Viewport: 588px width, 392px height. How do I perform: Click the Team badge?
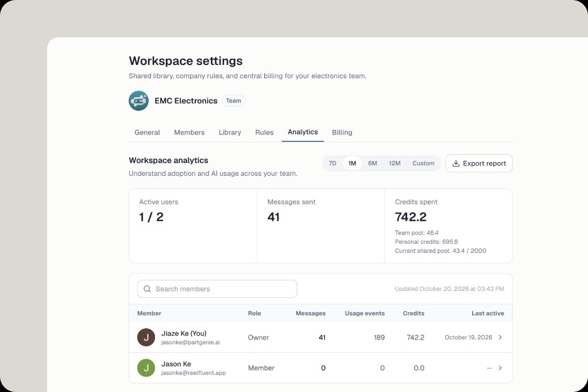point(233,101)
